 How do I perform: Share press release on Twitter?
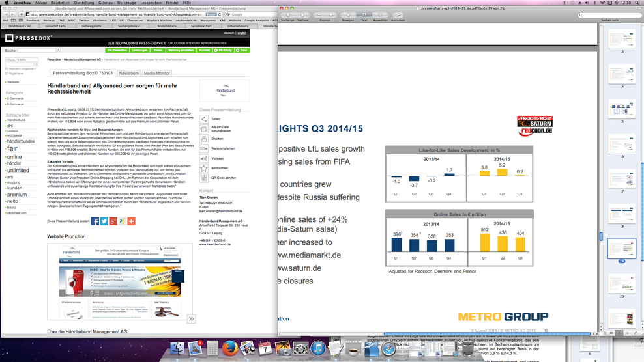[x=104, y=221]
